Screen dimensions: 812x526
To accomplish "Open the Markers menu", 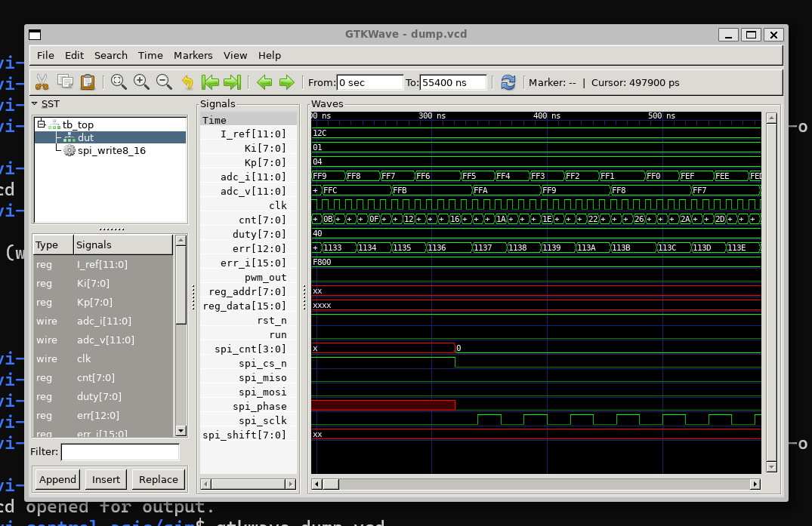I will pyautogui.click(x=193, y=55).
